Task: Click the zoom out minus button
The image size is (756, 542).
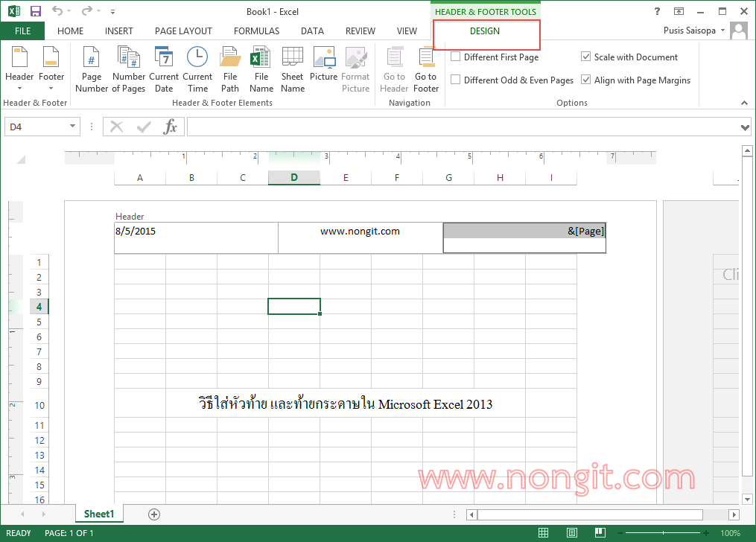Action: 620,533
